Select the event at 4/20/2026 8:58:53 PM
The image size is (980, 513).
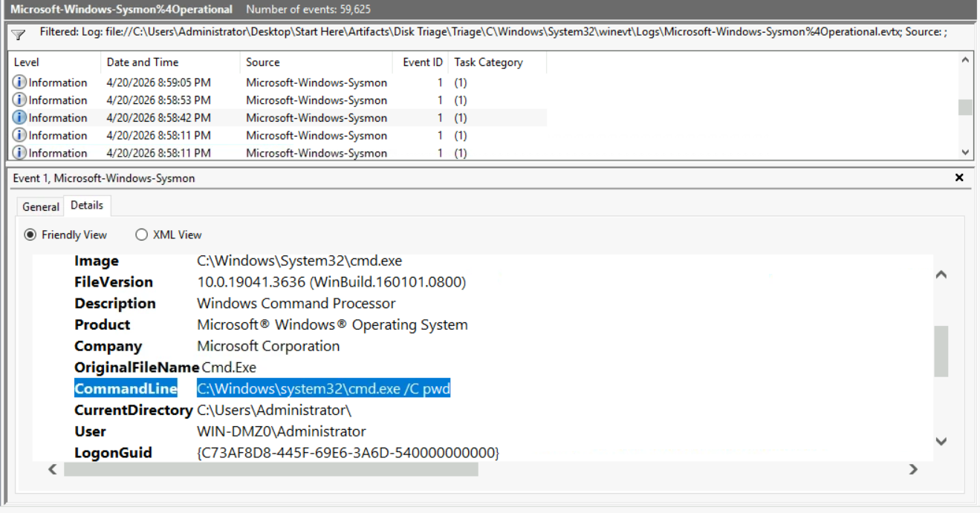(279, 100)
